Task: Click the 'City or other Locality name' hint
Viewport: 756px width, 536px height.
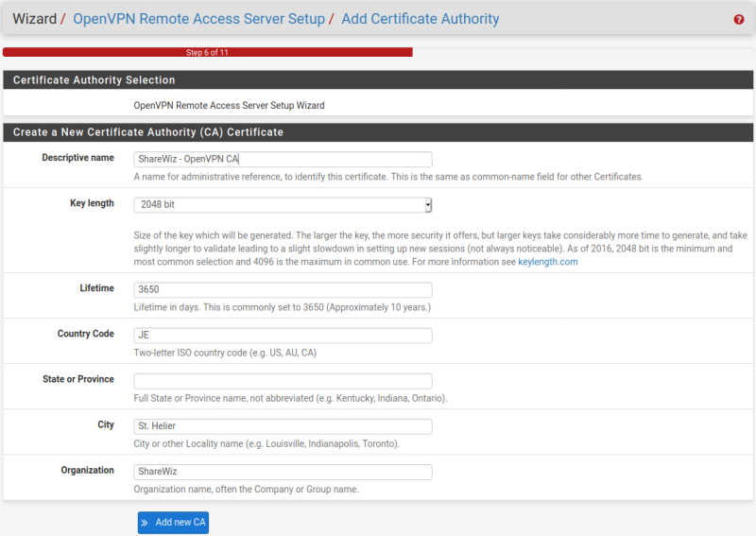Action: 266,444
